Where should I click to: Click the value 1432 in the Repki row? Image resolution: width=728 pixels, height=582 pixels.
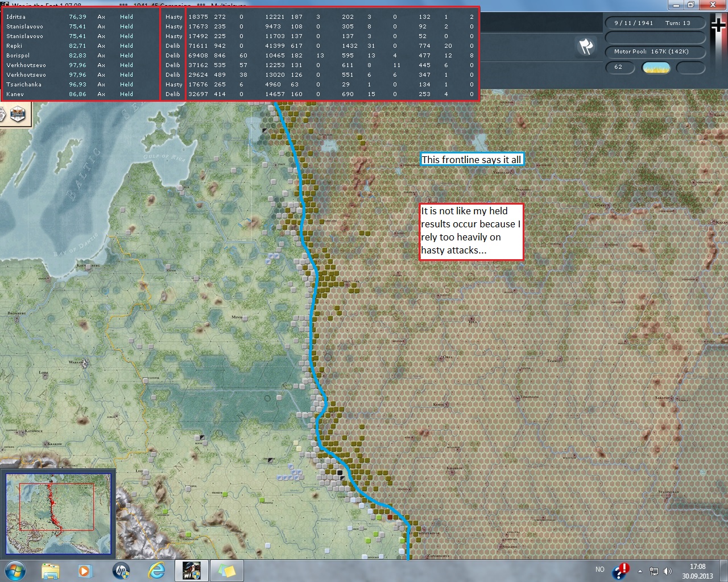(350, 46)
